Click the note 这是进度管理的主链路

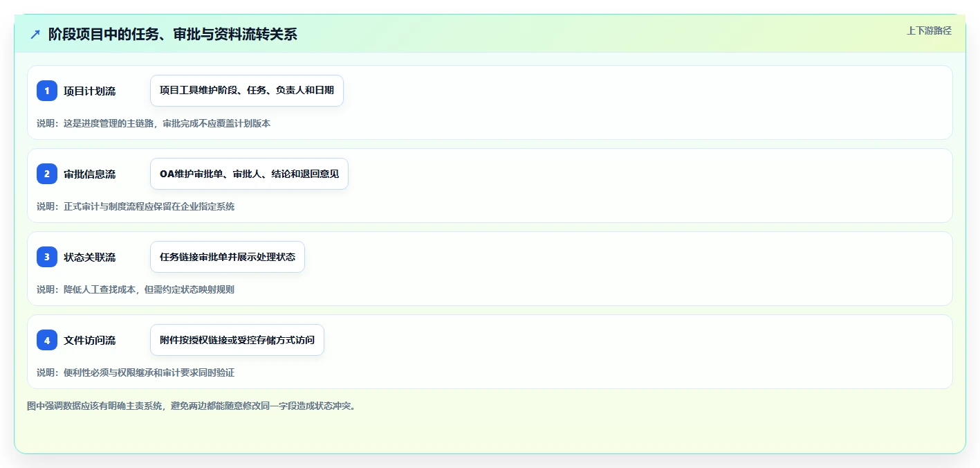click(110, 123)
